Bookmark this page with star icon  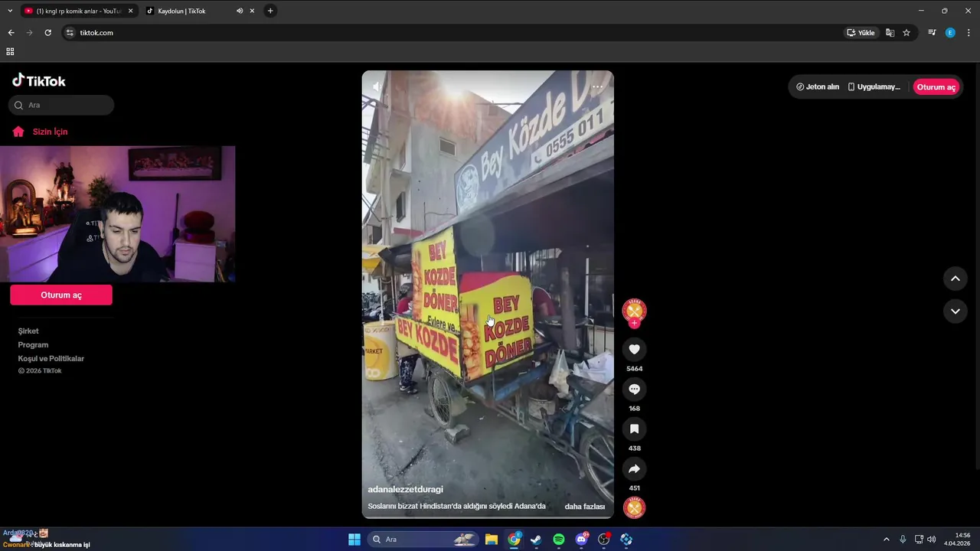906,33
